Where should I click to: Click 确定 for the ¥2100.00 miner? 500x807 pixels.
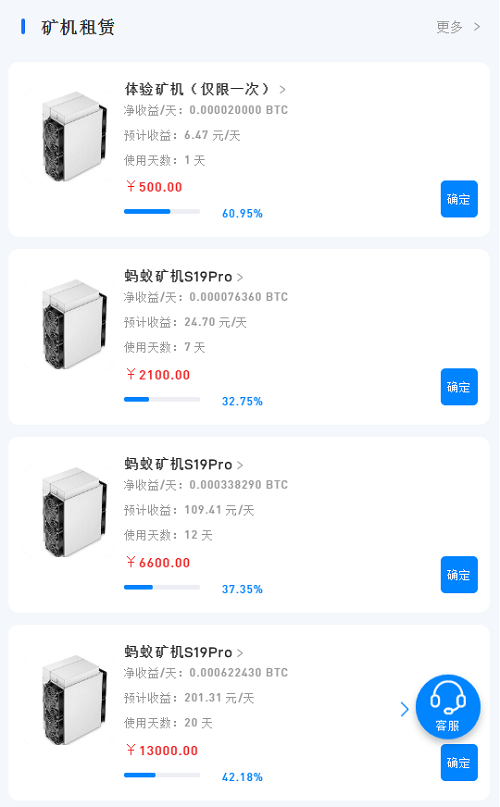(459, 387)
